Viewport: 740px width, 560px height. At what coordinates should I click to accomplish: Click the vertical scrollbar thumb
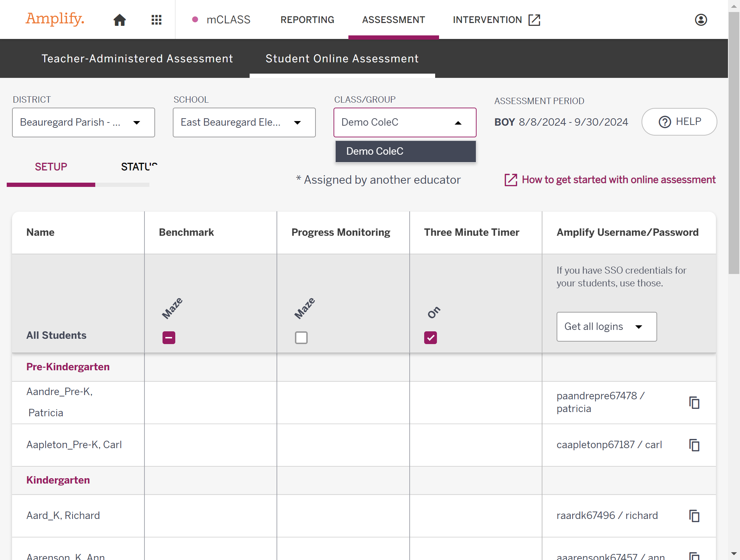click(734, 143)
